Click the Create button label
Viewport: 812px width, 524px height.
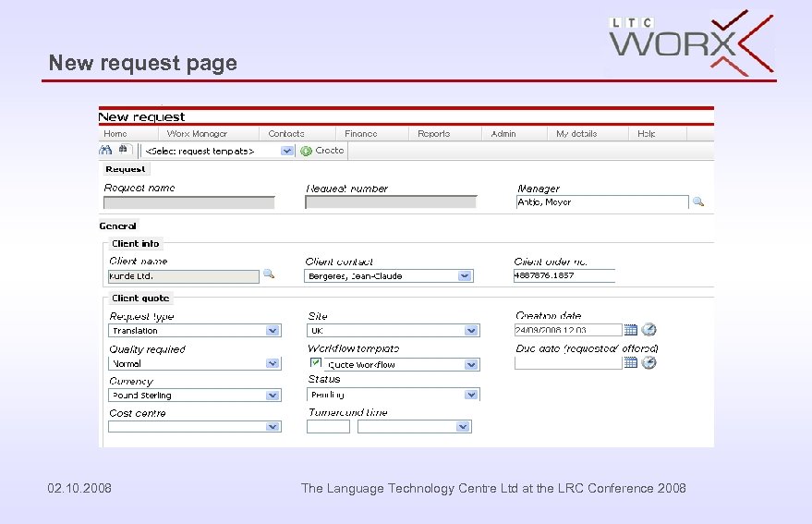click(x=330, y=151)
